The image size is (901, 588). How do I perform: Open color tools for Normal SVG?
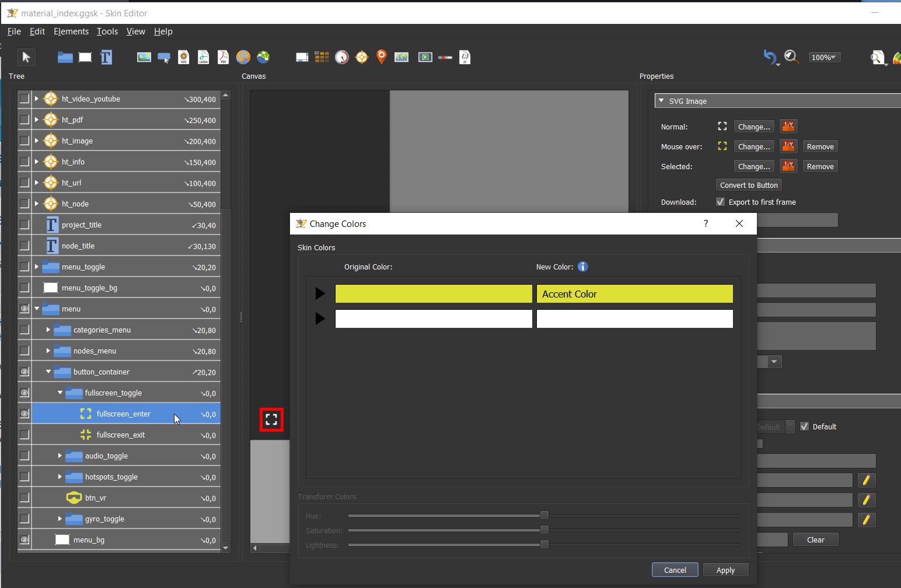pyautogui.click(x=788, y=127)
